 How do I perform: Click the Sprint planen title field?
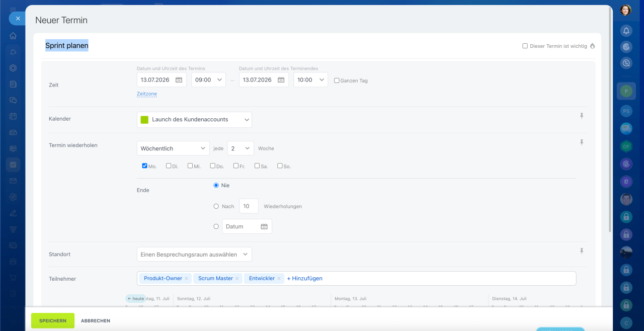point(67,46)
